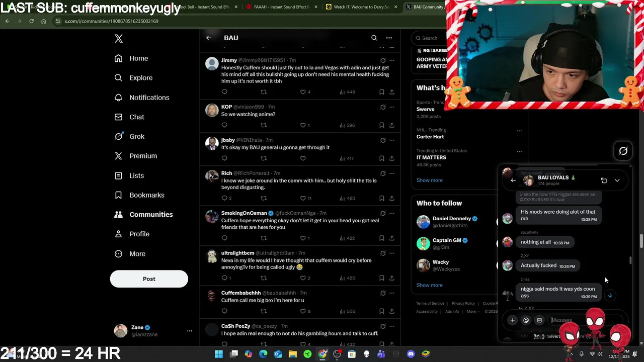Open Jimmy's profile avatar
This screenshot has width=644, height=362.
(x=212, y=63)
